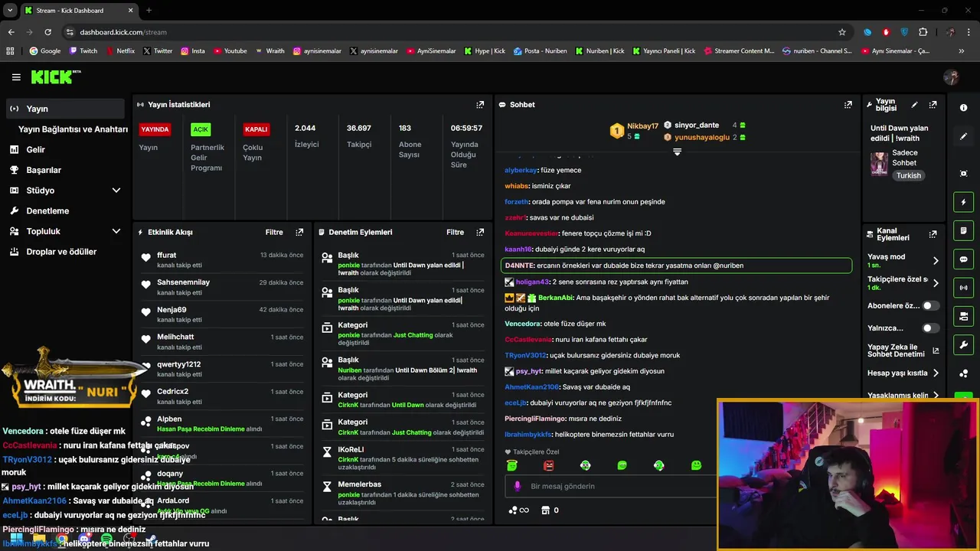This screenshot has height=551, width=980.
Task: Toggle the Yalnızca... chat mode switch
Action: coord(930,328)
